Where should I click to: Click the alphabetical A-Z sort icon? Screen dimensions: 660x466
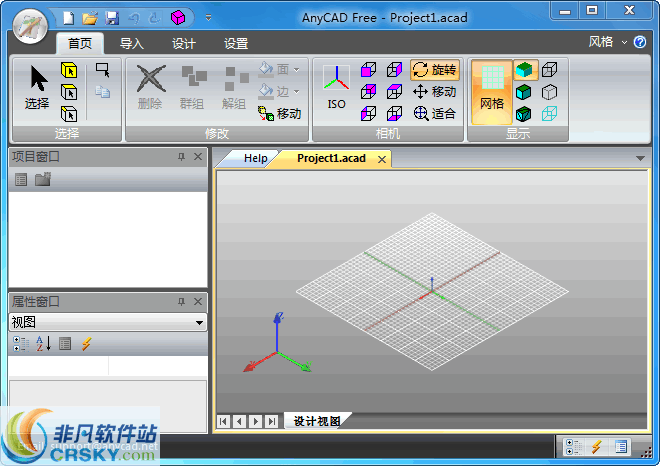coord(43,343)
